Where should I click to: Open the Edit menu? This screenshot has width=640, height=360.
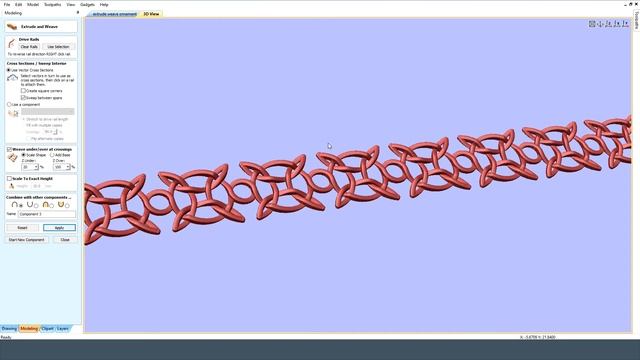click(x=18, y=4)
